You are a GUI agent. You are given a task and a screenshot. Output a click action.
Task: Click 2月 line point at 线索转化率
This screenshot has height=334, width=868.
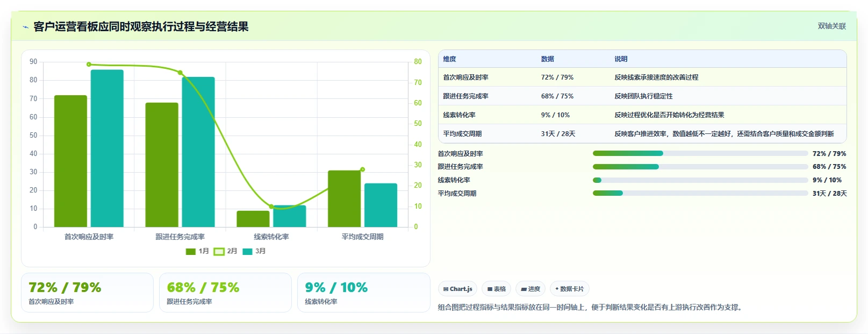pos(271,207)
